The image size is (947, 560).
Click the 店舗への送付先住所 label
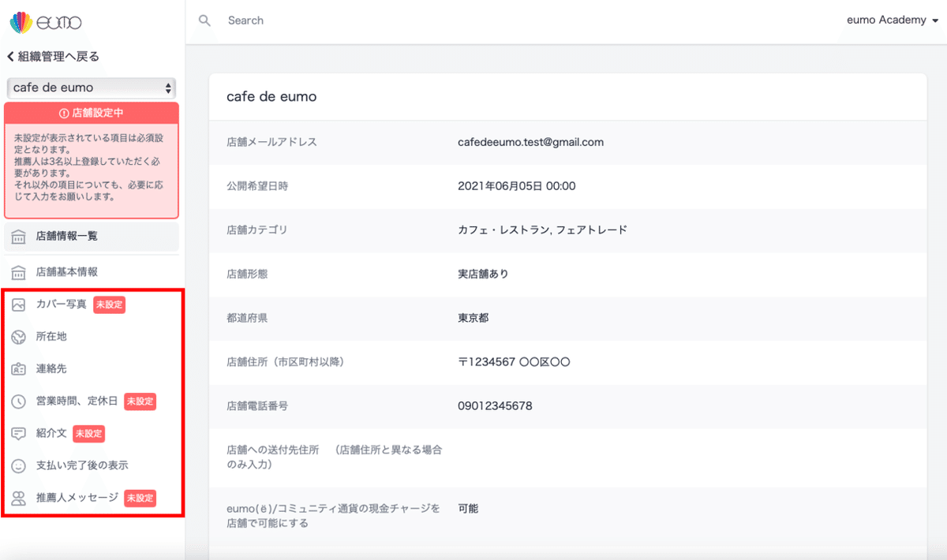(335, 457)
